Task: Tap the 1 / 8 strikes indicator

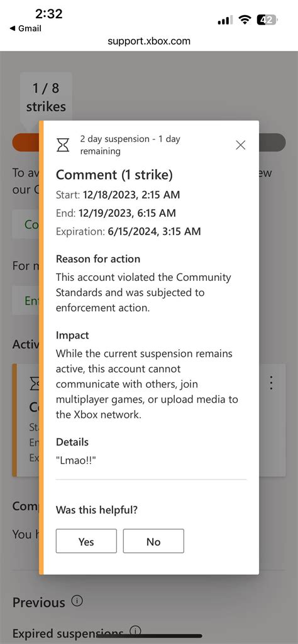Action: [x=46, y=98]
